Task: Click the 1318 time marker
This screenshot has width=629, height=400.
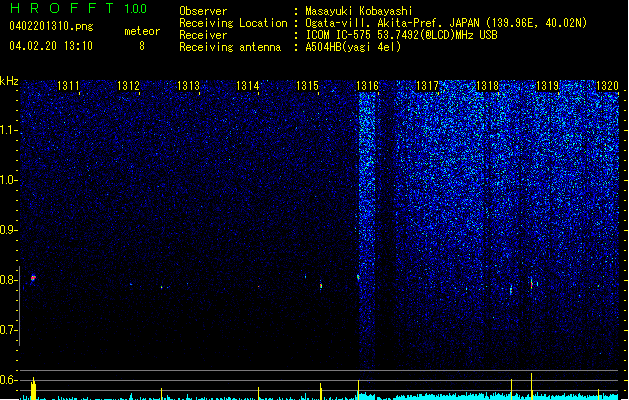Action: pyautogui.click(x=487, y=86)
